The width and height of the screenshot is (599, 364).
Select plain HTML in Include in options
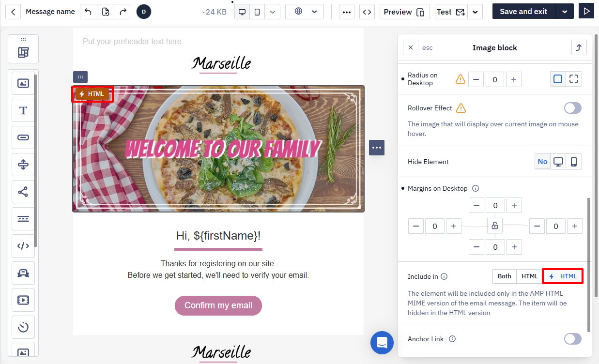coord(529,276)
